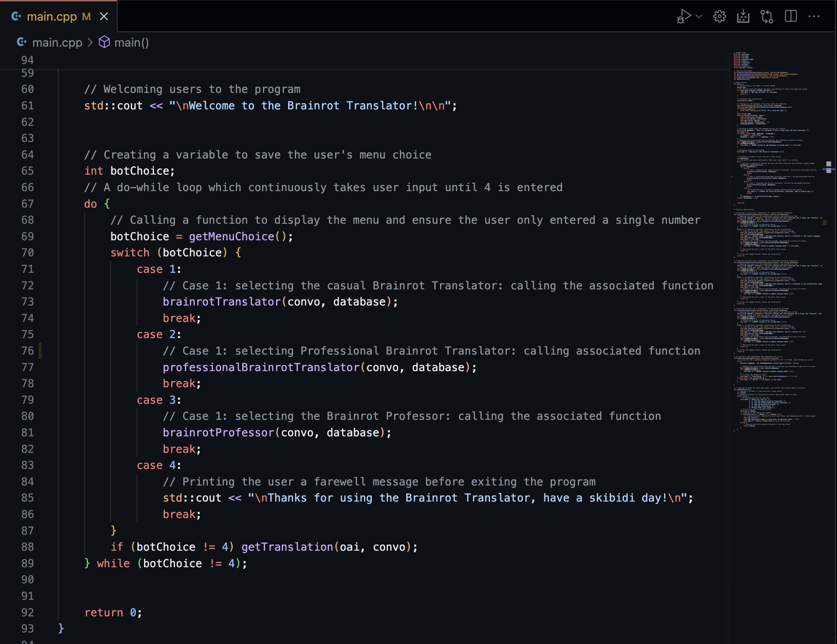Click main.cpp in the breadcrumb
Viewport: 837px width, 644px height.
click(x=57, y=43)
